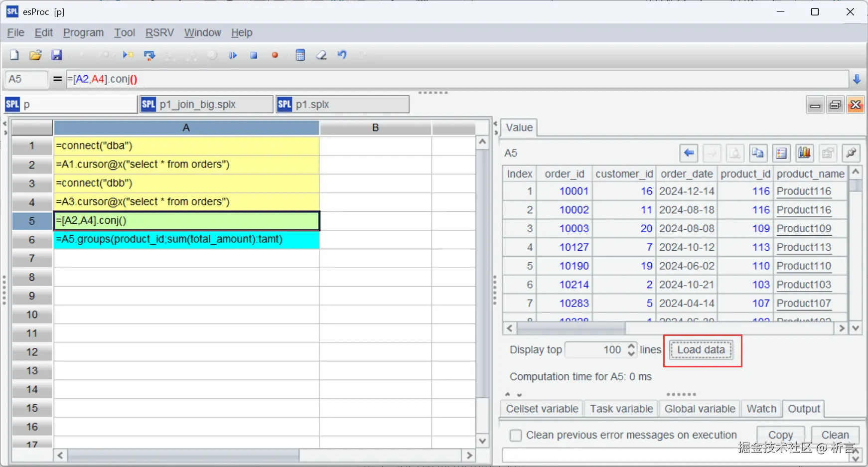This screenshot has height=467, width=868.
Task: Click row header 5
Action: click(x=32, y=221)
